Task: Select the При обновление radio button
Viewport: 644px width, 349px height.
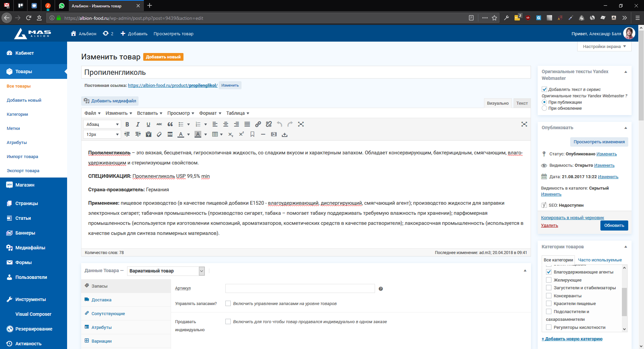Action: (x=544, y=108)
